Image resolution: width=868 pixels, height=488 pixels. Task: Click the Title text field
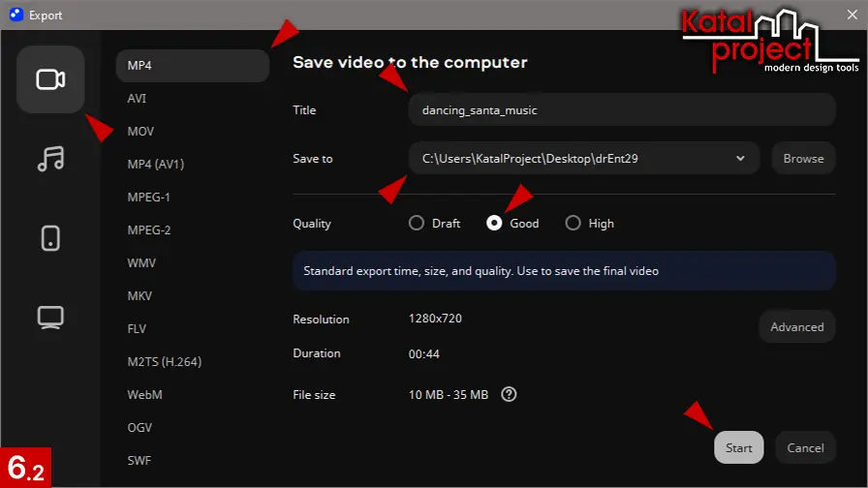click(621, 110)
